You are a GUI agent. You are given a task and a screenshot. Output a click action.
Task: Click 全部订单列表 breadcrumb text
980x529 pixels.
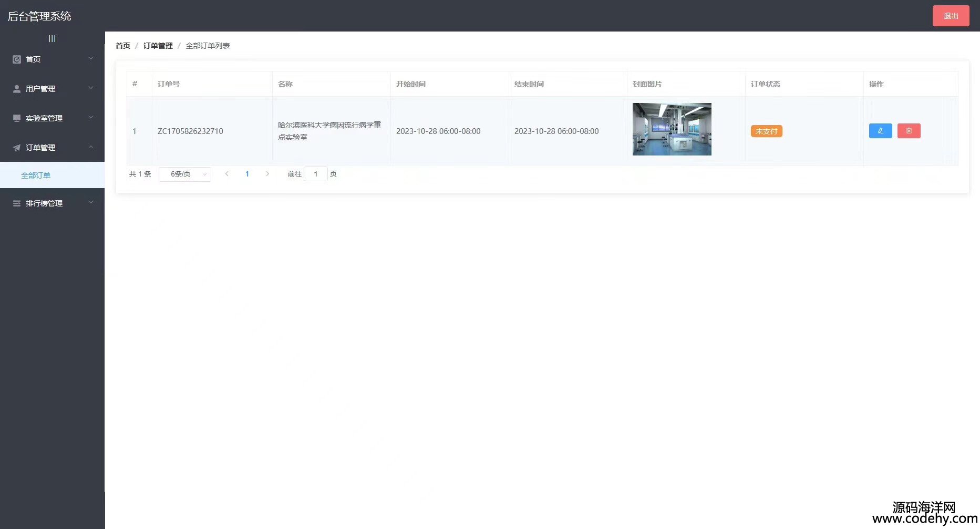click(x=208, y=46)
